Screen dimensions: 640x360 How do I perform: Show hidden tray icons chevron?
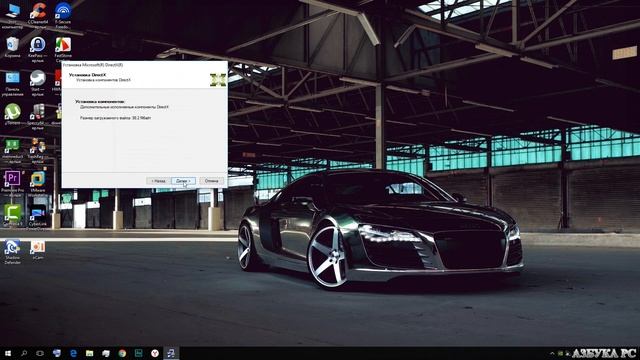552,353
